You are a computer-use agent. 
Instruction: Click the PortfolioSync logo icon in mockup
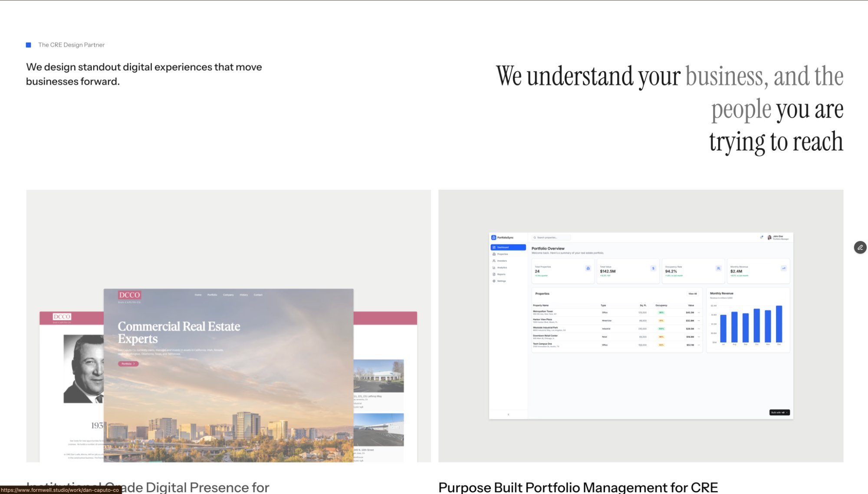(x=493, y=237)
